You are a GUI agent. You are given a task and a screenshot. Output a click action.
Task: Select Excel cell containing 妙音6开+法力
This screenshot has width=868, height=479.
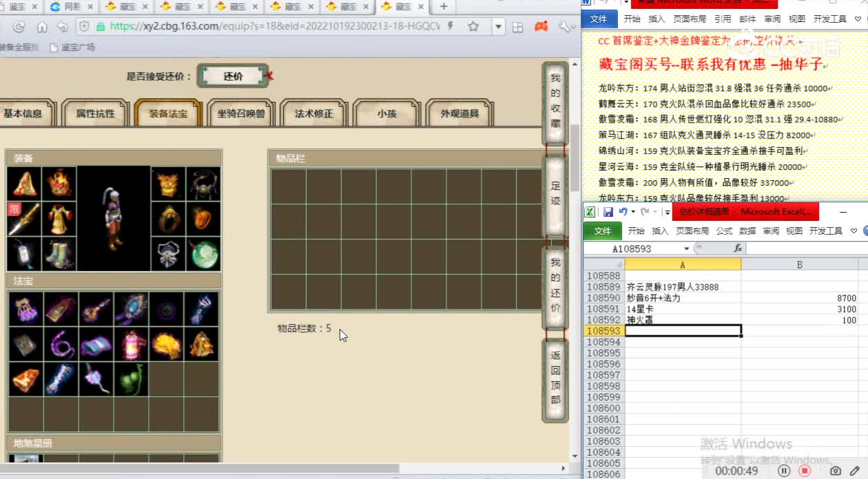tap(683, 298)
